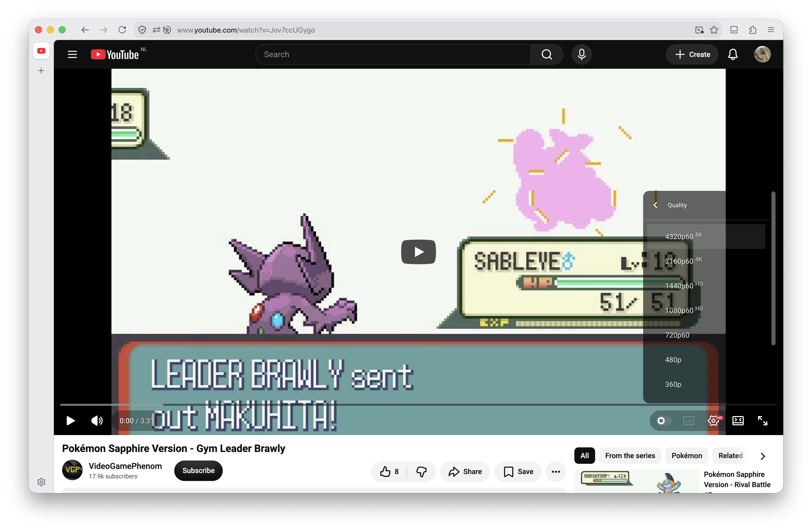Click the quality menu scrollbar
Screen dimensions: 812x531
[x=773, y=268]
